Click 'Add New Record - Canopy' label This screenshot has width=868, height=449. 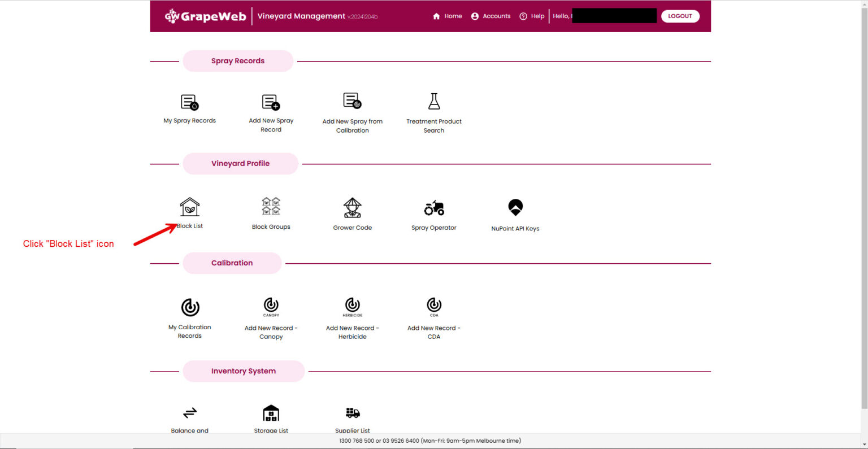[x=271, y=333]
